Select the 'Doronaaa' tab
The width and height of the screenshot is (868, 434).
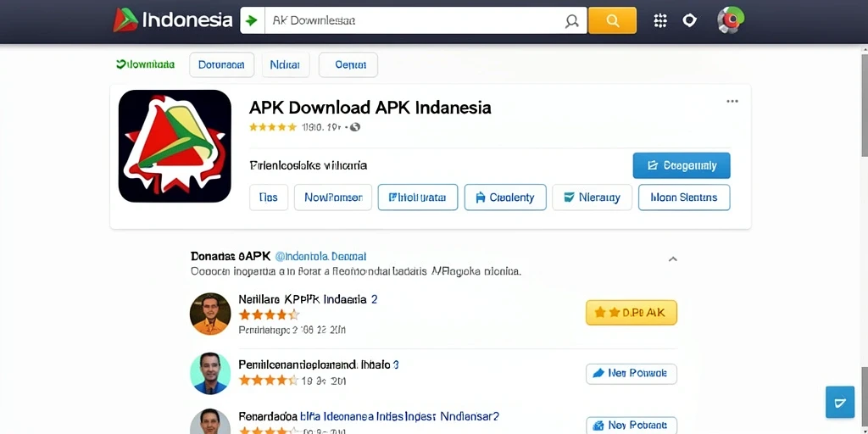pos(221,64)
